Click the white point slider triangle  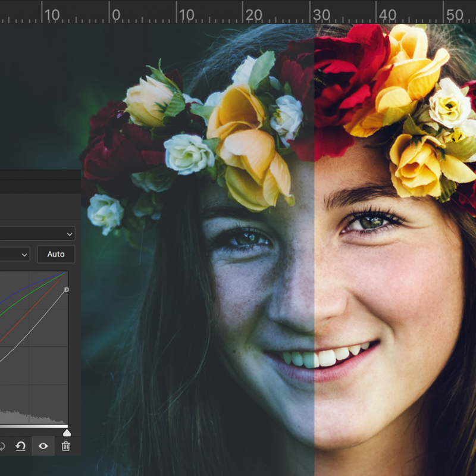[x=67, y=433]
